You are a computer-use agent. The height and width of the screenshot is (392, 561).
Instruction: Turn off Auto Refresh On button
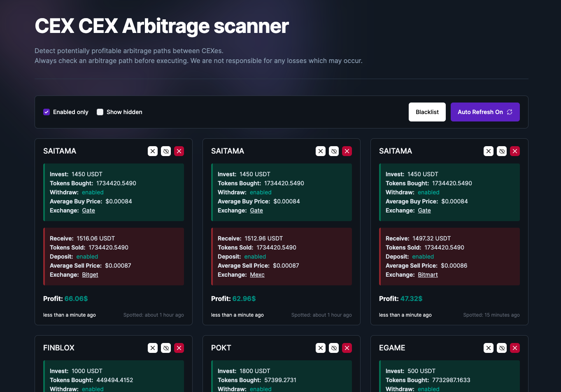485,112
